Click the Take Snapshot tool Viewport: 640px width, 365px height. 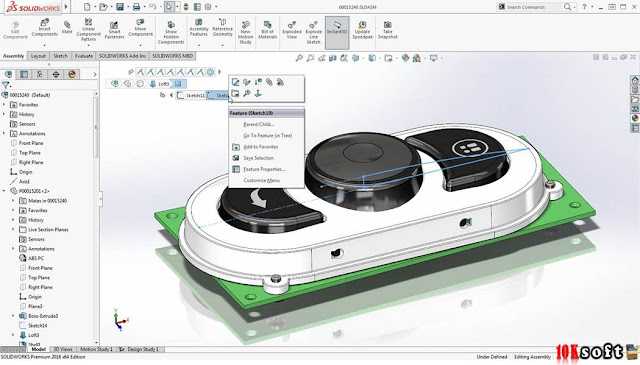coord(387,30)
